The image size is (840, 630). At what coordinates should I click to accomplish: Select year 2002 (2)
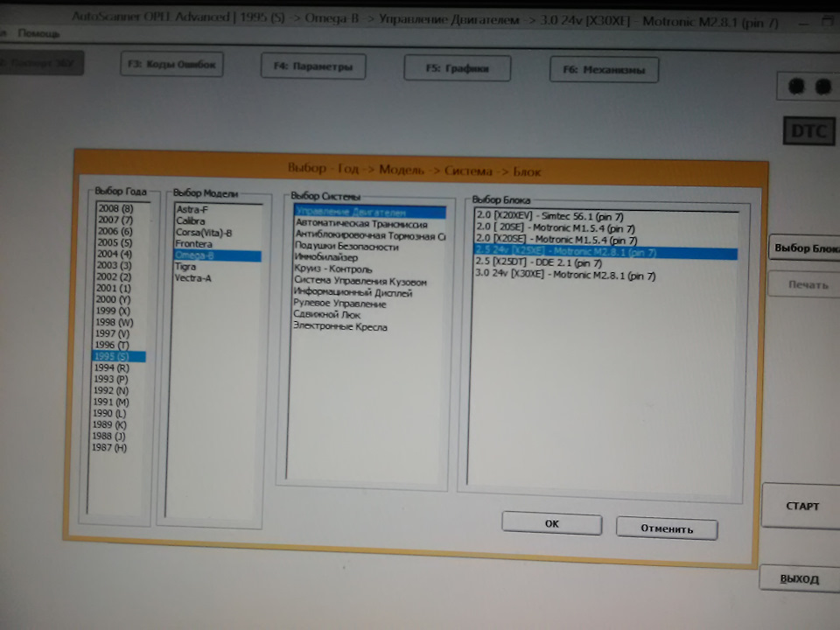pyautogui.click(x=113, y=276)
